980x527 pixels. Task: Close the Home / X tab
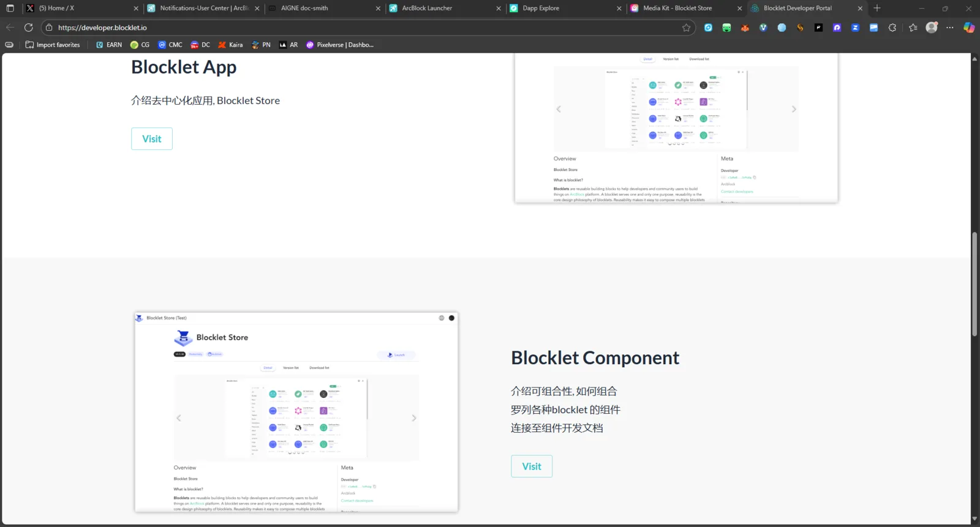pos(136,9)
